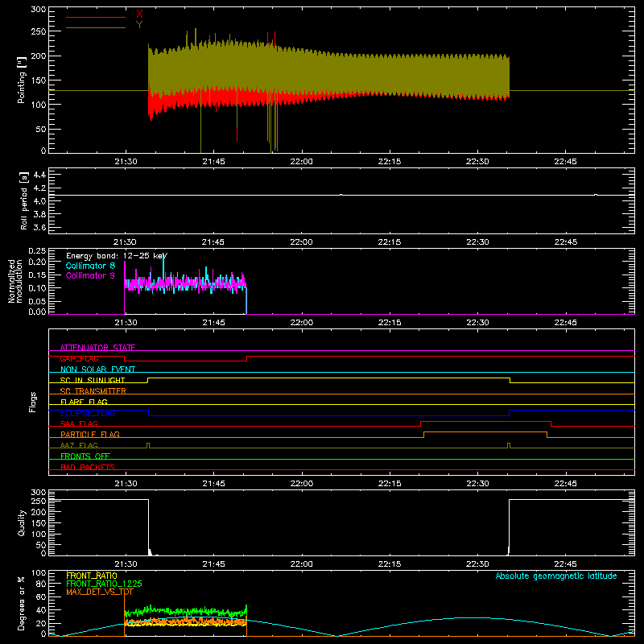Click the red 'X' legend label

pyautogui.click(x=139, y=14)
